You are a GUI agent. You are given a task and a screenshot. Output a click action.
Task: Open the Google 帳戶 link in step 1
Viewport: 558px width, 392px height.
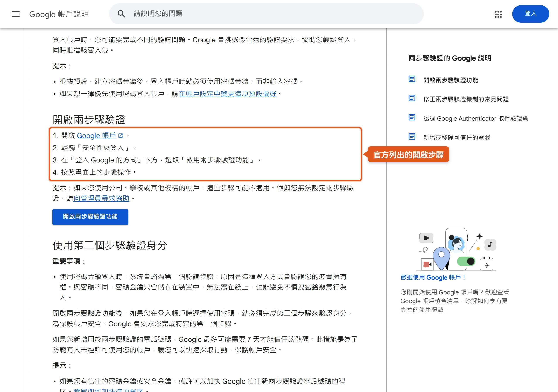pyautogui.click(x=96, y=135)
